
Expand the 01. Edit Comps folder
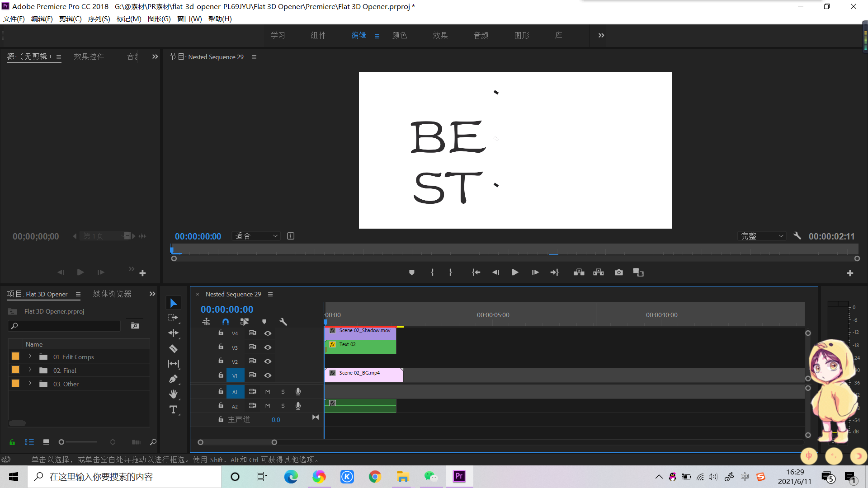(30, 357)
